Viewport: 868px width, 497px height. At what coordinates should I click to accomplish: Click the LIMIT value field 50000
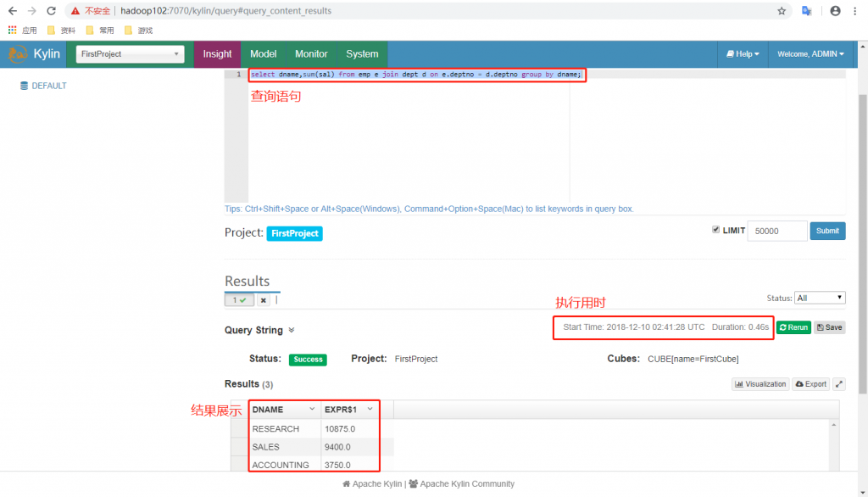point(777,231)
